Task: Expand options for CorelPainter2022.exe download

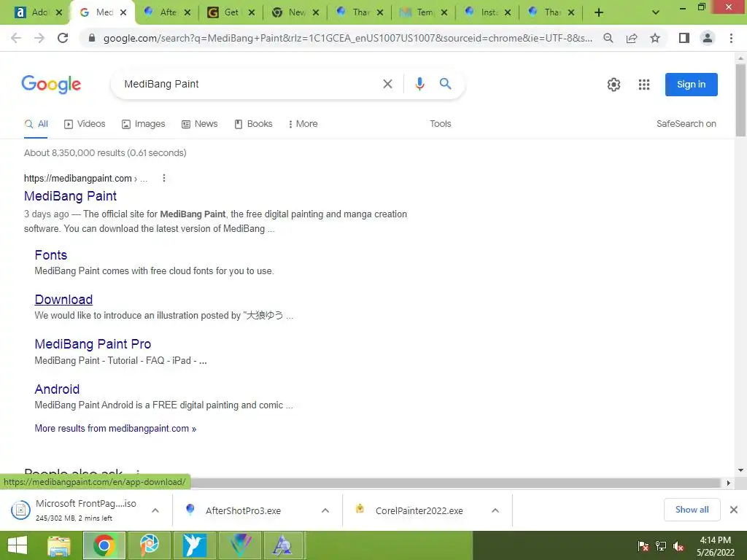Action: tap(495, 510)
